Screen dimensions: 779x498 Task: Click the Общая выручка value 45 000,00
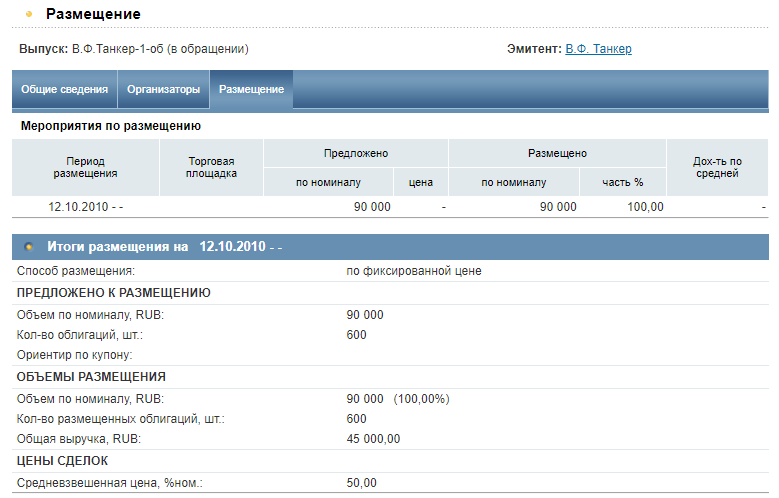click(373, 439)
